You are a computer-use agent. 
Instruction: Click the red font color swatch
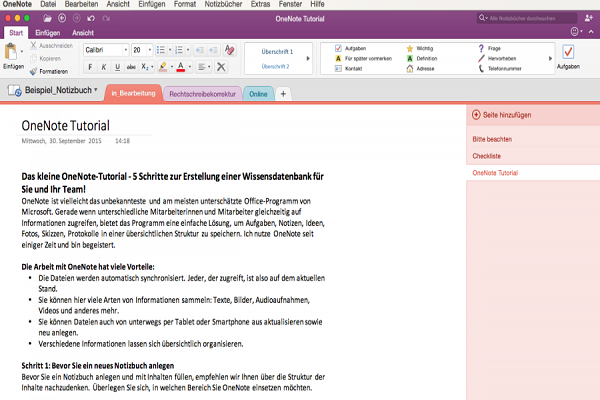183,67
